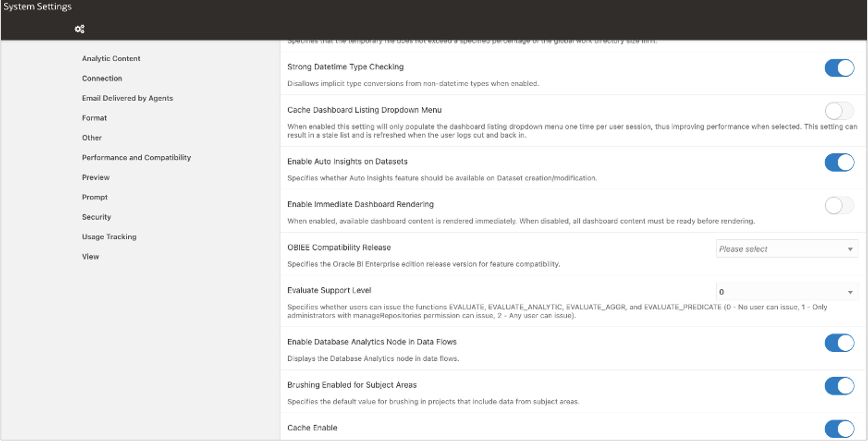Show the Prompt settings section

pos(95,197)
